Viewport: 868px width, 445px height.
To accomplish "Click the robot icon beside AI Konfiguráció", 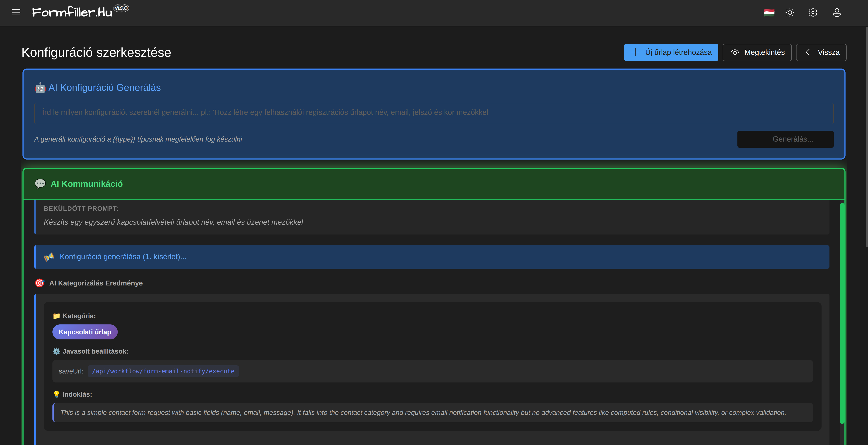I will (40, 88).
